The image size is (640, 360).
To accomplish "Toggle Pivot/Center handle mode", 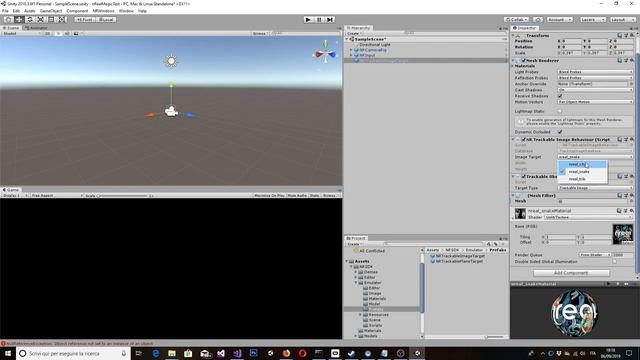I will [84, 19].
